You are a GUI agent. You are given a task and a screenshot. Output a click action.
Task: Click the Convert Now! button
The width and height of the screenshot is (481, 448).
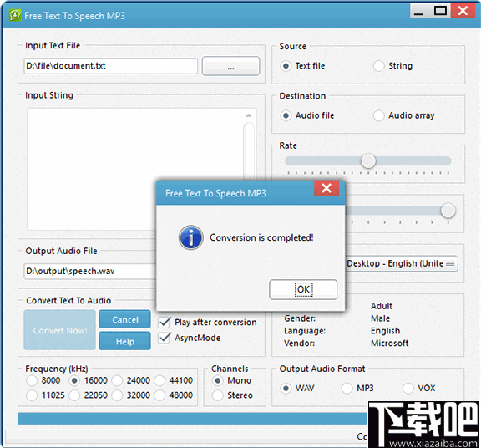[60, 330]
